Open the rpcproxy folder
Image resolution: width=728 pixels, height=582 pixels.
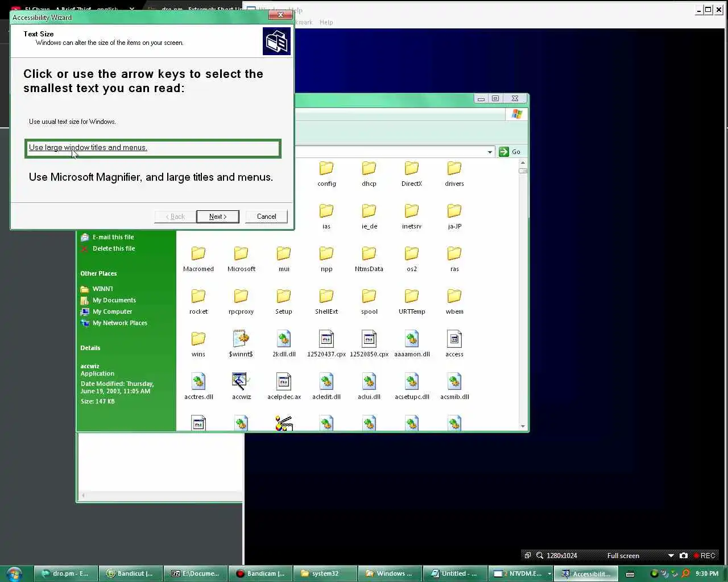(241, 302)
